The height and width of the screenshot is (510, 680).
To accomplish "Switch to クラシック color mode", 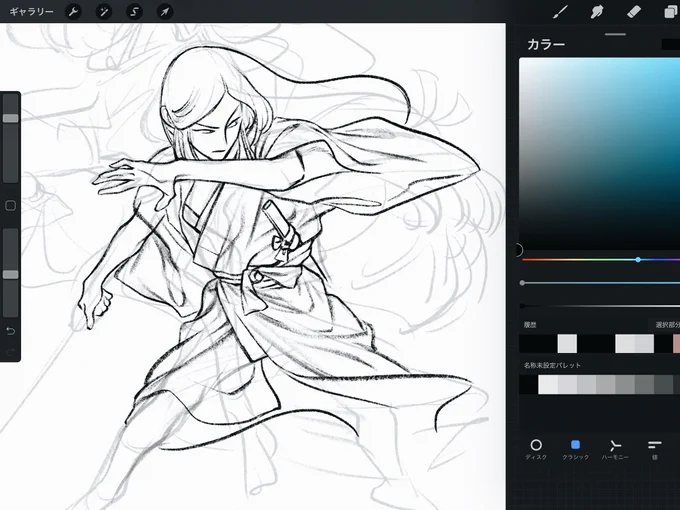I will pyautogui.click(x=575, y=449).
